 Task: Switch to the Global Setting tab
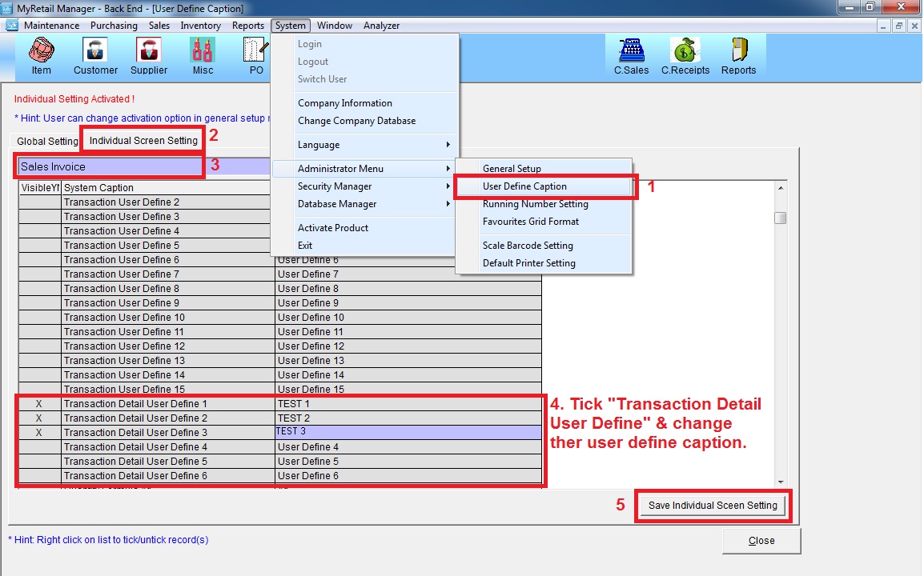(47, 142)
